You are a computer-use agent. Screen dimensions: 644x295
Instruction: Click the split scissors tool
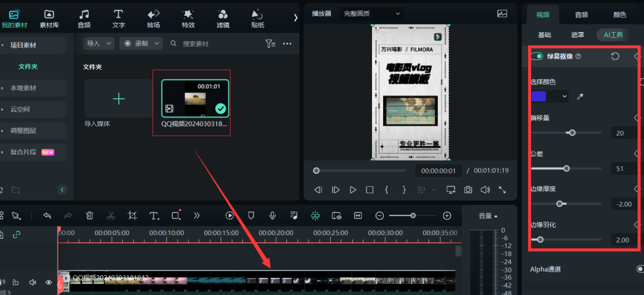click(111, 215)
